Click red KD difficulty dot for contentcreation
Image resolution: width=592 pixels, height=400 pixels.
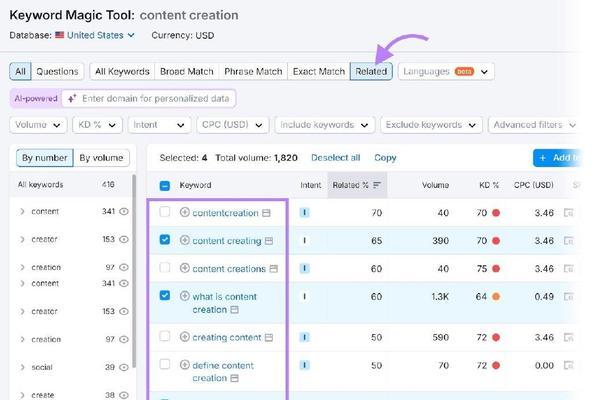point(496,213)
